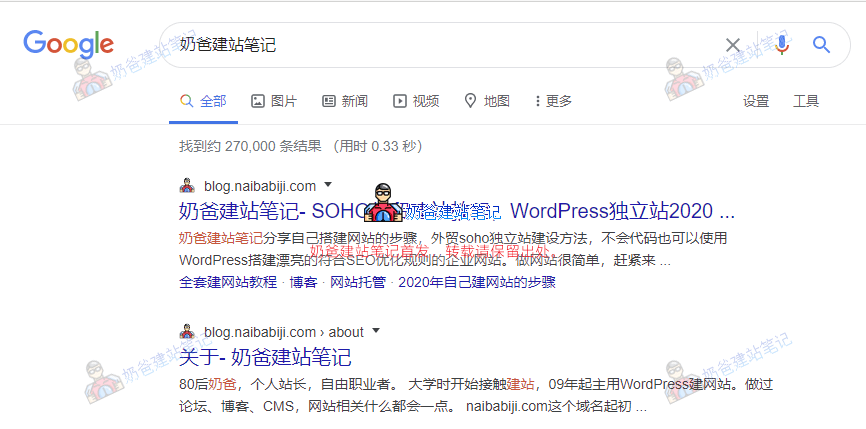Click the Google logo

[68, 44]
